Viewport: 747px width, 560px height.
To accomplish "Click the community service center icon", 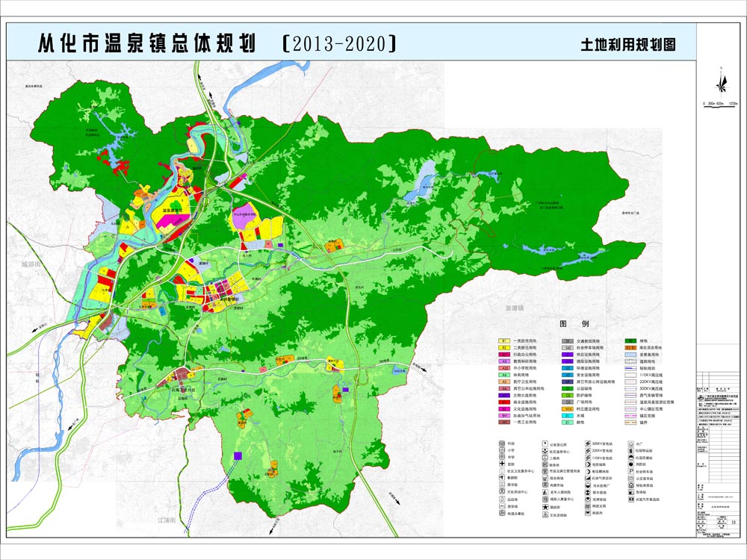I will [545, 451].
